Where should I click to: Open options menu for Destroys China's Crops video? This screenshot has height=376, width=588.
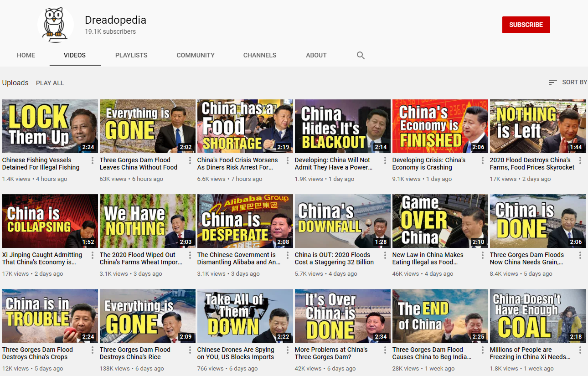tap(93, 350)
